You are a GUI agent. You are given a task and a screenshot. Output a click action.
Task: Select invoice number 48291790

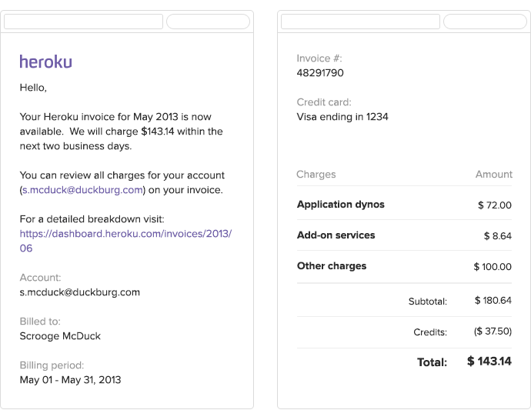[320, 73]
